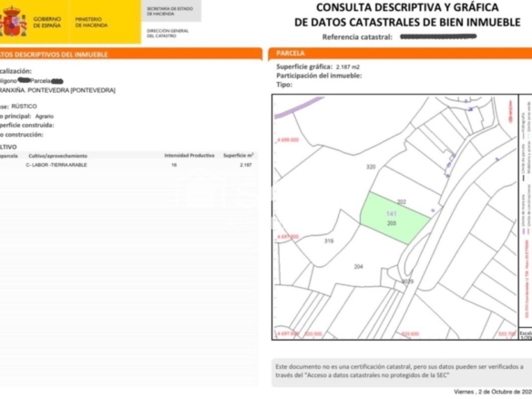Select the 'GOBIERNO DE ESPAÑA' text
This screenshot has height=399, width=532.
[x=46, y=23]
